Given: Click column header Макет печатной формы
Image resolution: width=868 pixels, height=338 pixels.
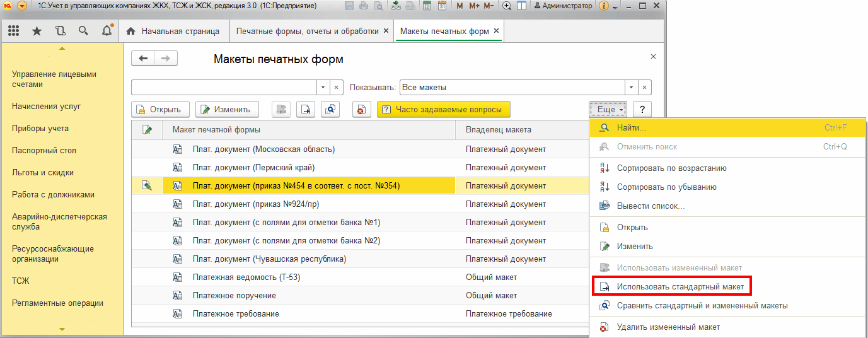Looking at the screenshot, I should tap(310, 129).
